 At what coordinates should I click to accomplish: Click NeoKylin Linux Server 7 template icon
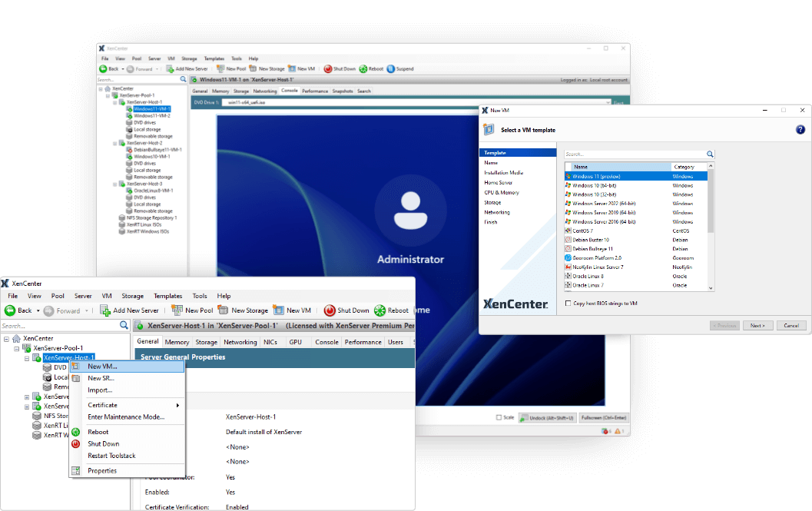[568, 267]
